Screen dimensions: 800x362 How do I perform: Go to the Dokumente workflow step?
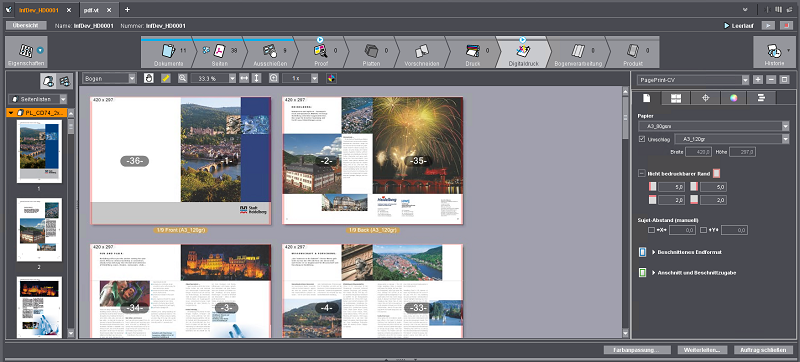coord(168,53)
